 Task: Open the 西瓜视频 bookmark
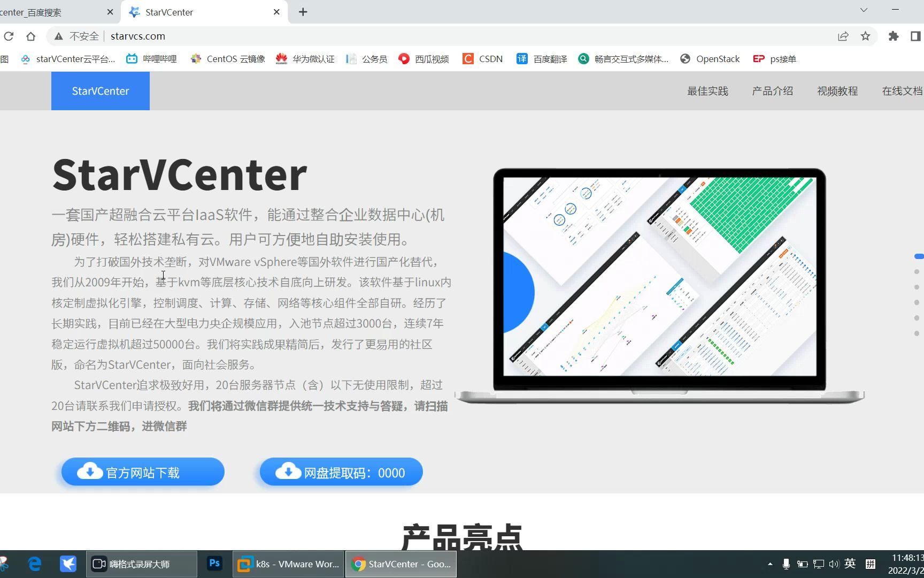pos(423,59)
